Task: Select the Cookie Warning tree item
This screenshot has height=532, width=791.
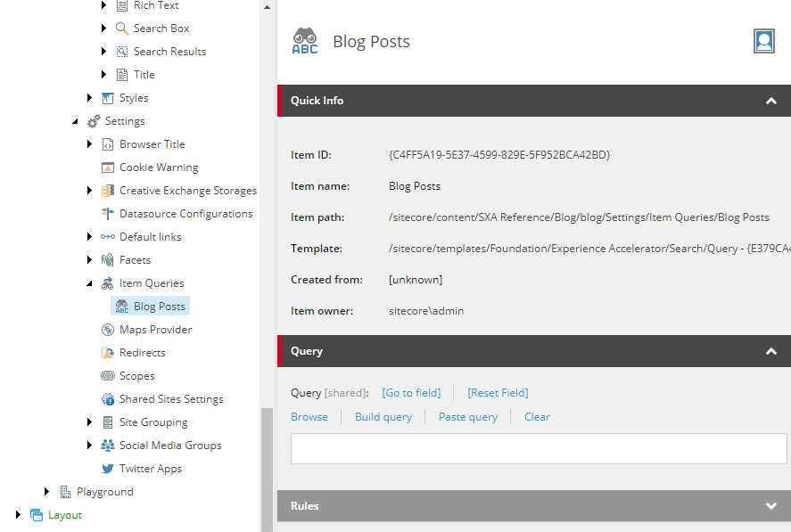Action: click(159, 168)
